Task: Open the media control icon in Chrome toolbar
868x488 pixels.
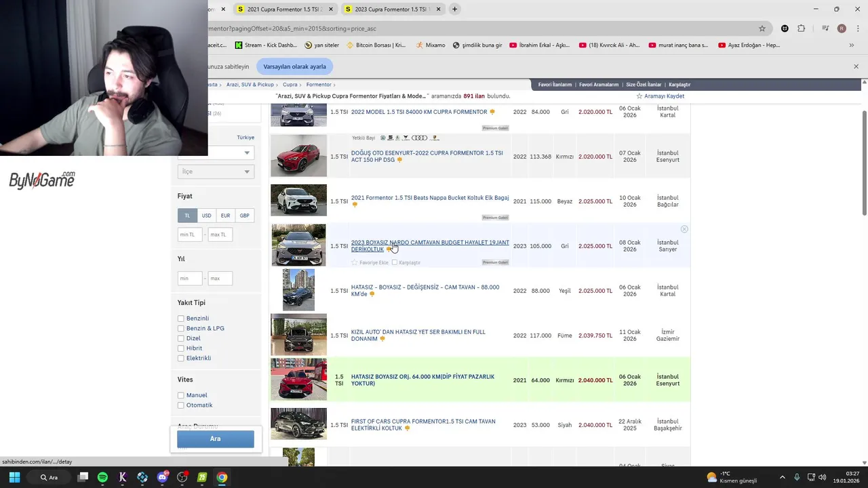Action: (825, 28)
